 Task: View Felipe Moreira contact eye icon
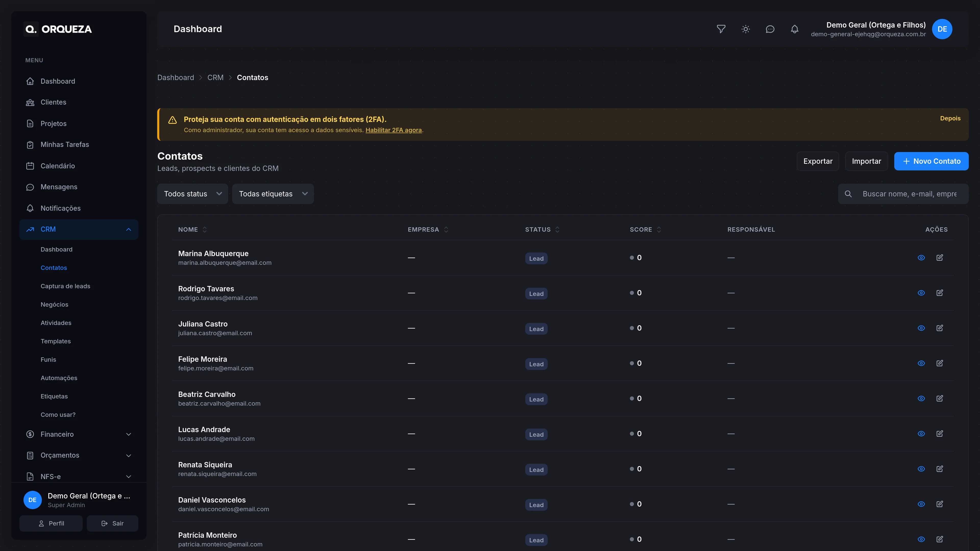click(x=921, y=363)
